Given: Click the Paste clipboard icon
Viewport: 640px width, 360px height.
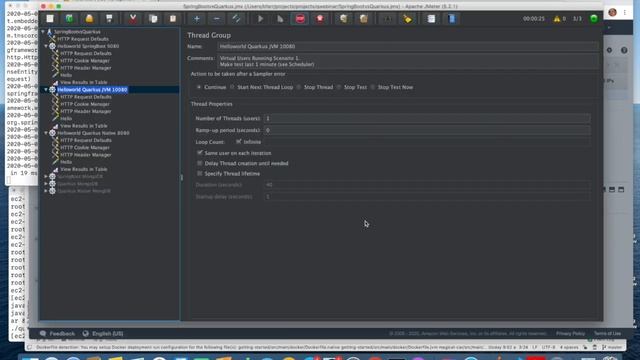Looking at the screenshot, I should tap(173, 19).
